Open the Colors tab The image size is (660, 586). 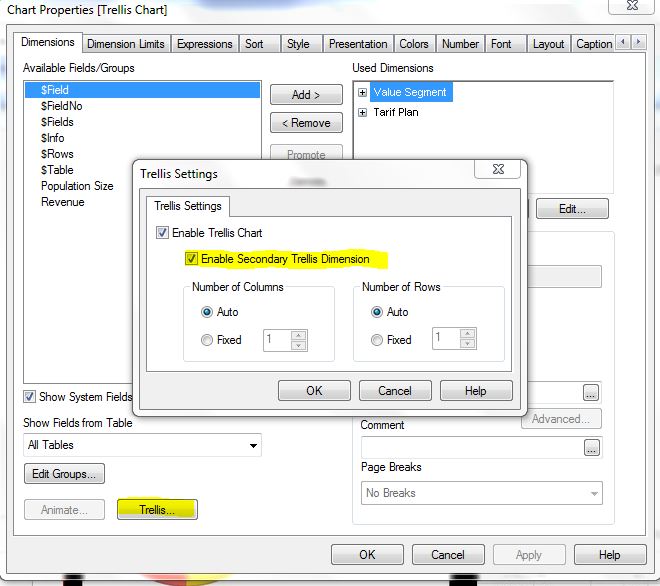(x=414, y=44)
